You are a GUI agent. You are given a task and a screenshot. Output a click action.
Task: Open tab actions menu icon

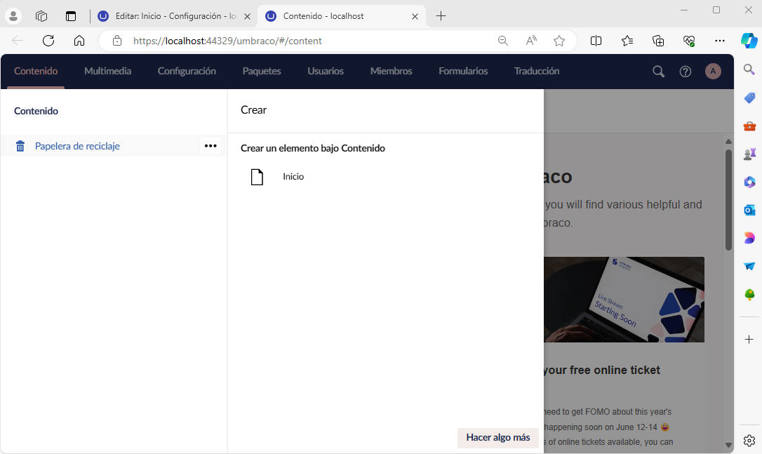[71, 16]
